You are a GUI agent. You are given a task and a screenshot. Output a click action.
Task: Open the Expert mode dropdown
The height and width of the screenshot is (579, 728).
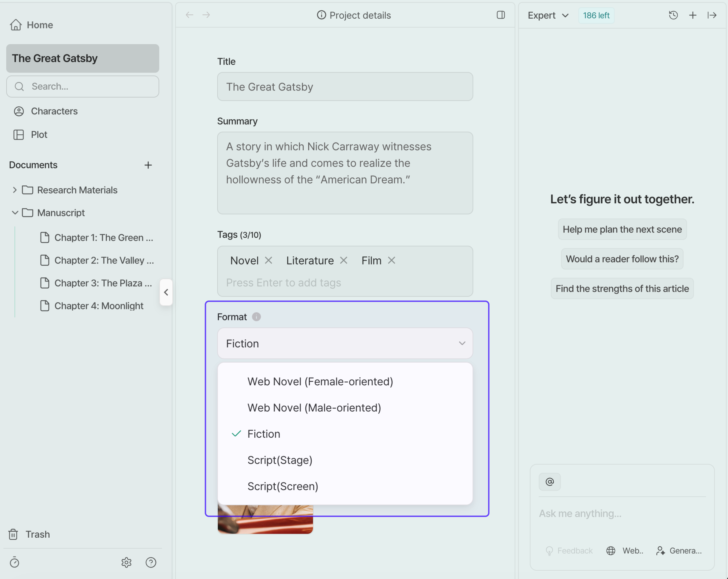[x=548, y=15]
